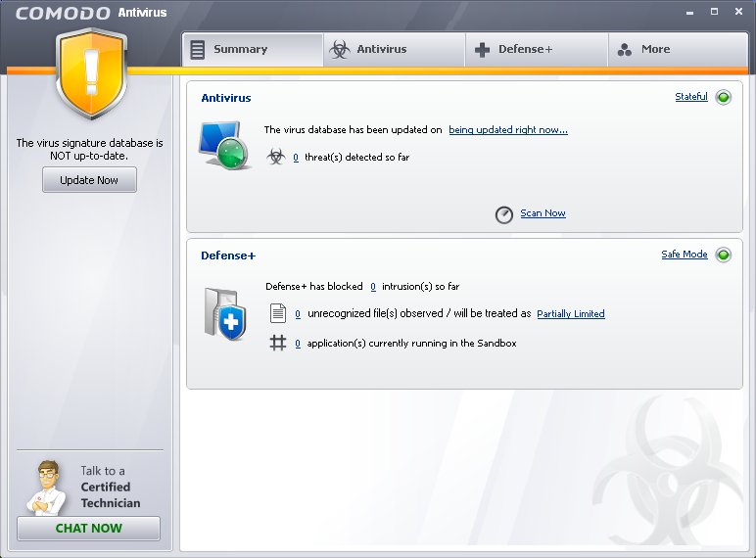Open sandbox applications count link
The image size is (756, 558).
tap(298, 343)
